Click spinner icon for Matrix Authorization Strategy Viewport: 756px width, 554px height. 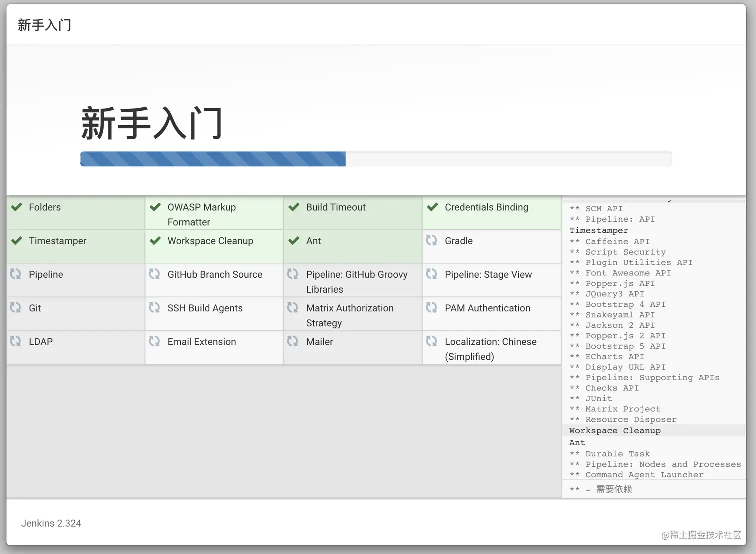point(293,307)
